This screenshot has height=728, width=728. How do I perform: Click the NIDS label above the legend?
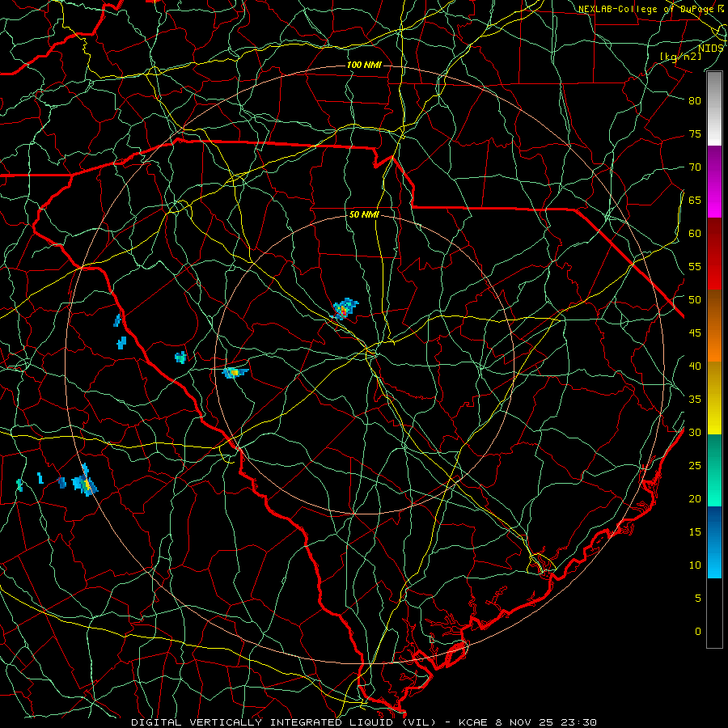710,49
